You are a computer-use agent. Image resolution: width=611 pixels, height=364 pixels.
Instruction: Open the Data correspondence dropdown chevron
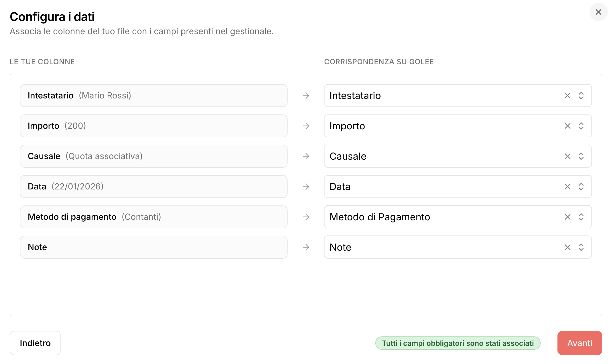581,187
